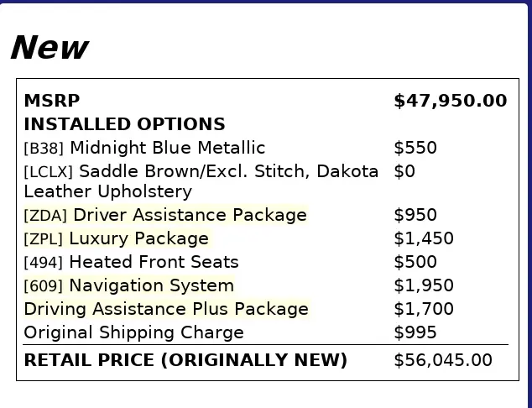Click the New heading

click(x=50, y=48)
